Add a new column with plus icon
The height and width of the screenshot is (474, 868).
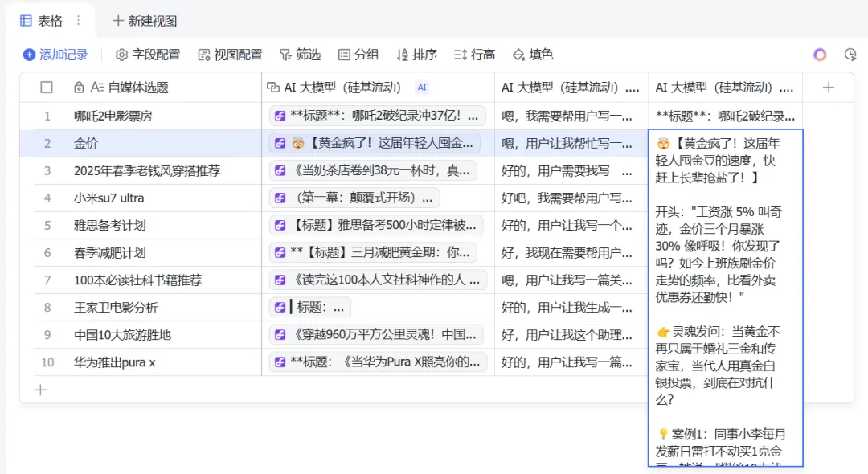828,88
